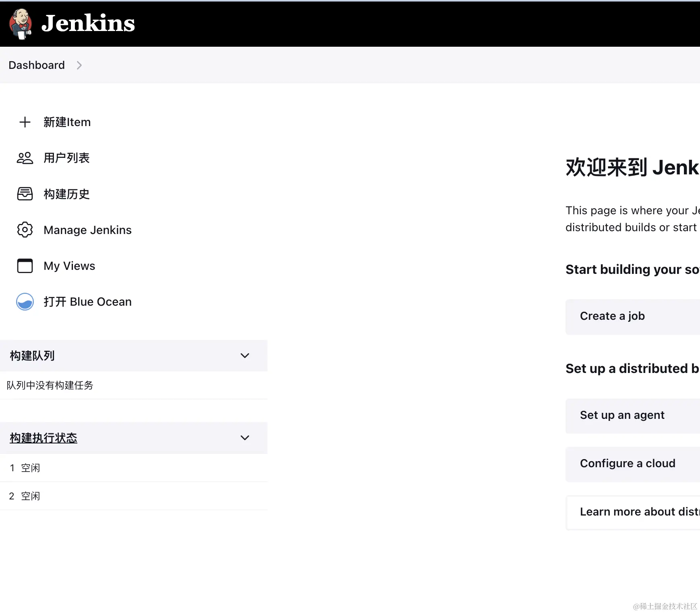Screen dimensions: 700x613
Task: Open the Dashboard breadcrumb link
Action: click(x=37, y=65)
